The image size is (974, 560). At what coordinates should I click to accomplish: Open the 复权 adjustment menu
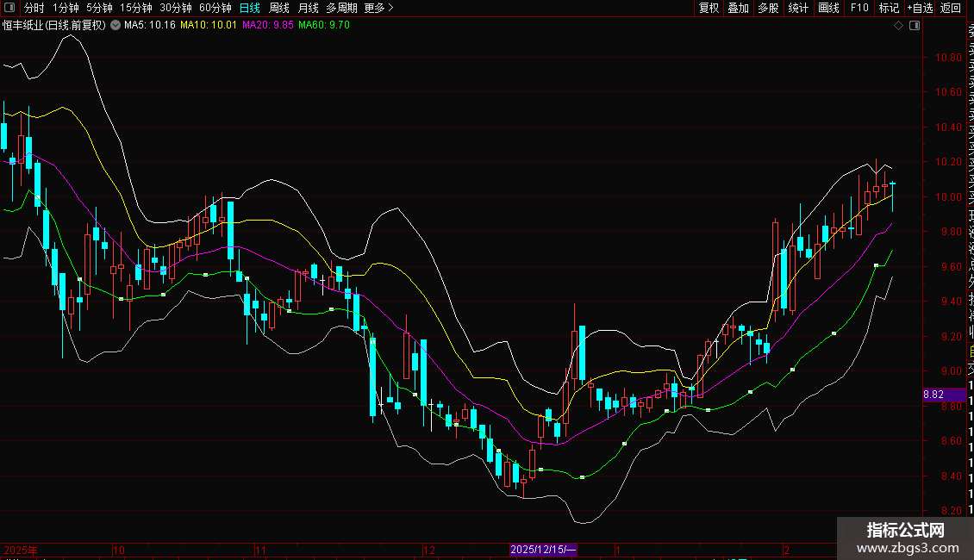click(x=709, y=8)
